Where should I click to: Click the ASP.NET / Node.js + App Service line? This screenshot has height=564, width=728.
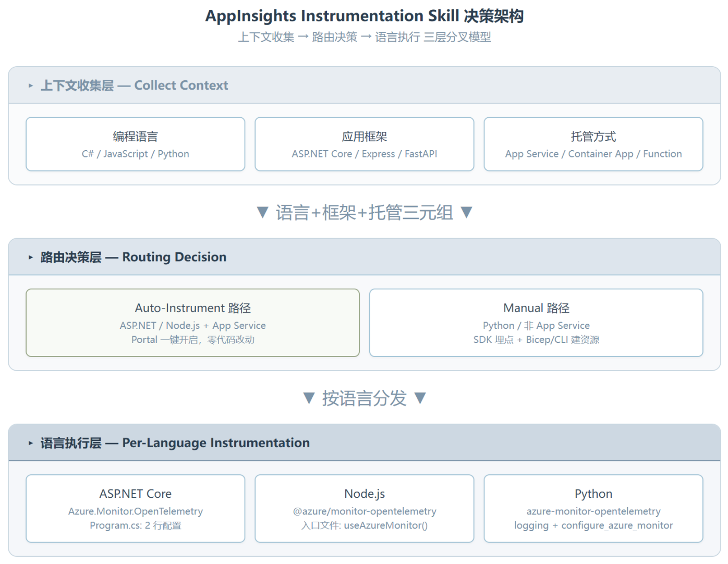pyautogui.click(x=193, y=325)
